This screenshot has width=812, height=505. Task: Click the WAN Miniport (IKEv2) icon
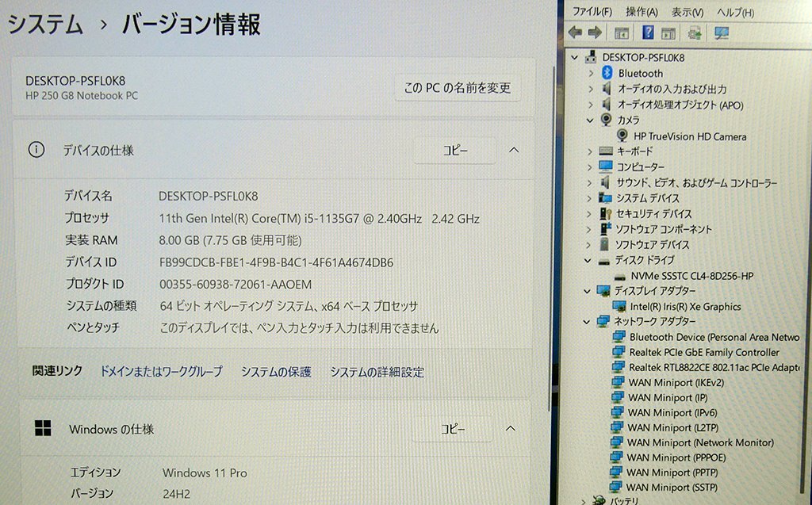[x=618, y=382]
